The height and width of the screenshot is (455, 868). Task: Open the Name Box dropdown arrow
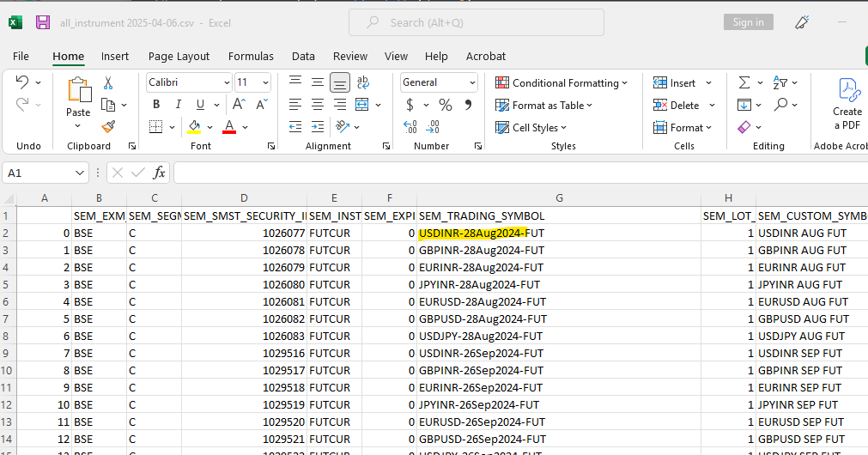coord(80,173)
